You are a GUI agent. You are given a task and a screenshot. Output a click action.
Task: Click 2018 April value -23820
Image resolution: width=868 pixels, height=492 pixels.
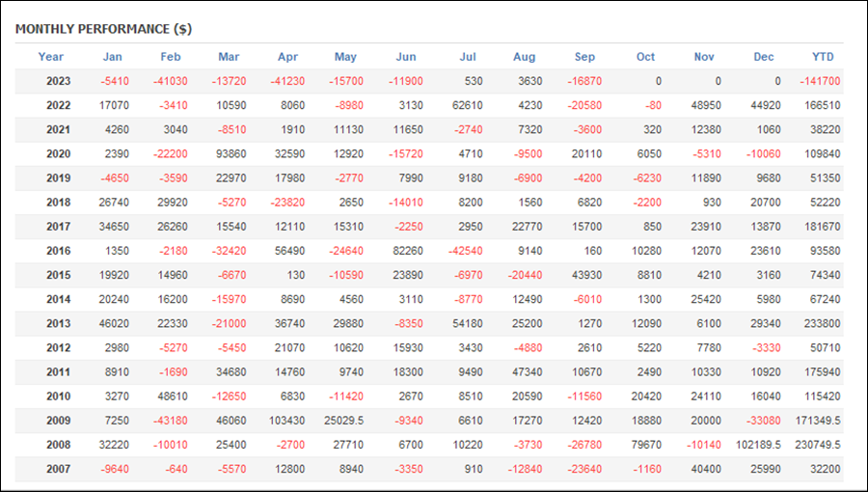287,203
